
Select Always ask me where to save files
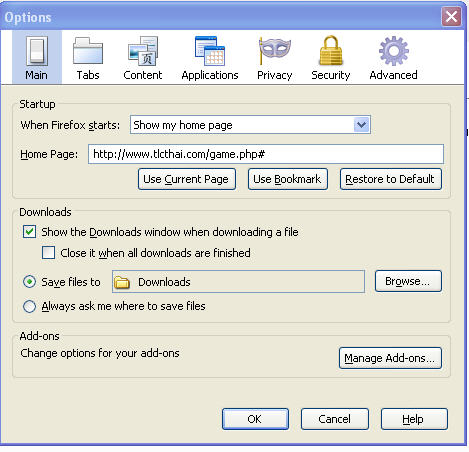click(29, 306)
